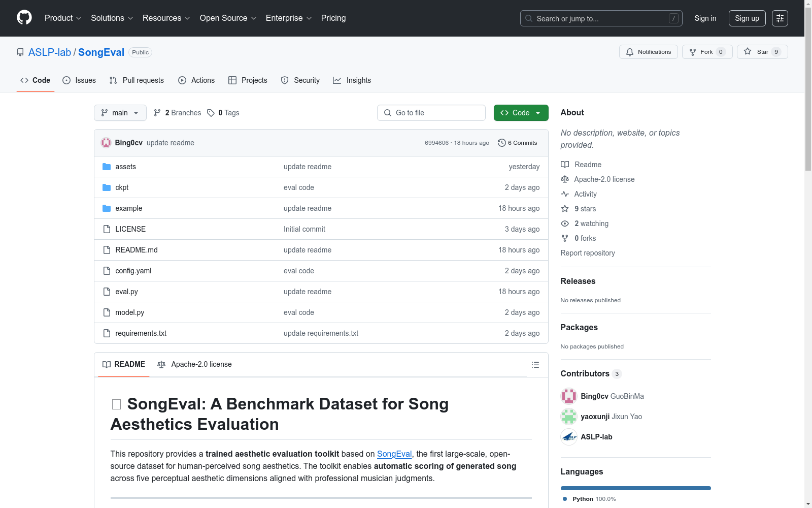The height and width of the screenshot is (508, 812).
Task: Click the eye icon beside 2 watching
Action: [x=565, y=224]
